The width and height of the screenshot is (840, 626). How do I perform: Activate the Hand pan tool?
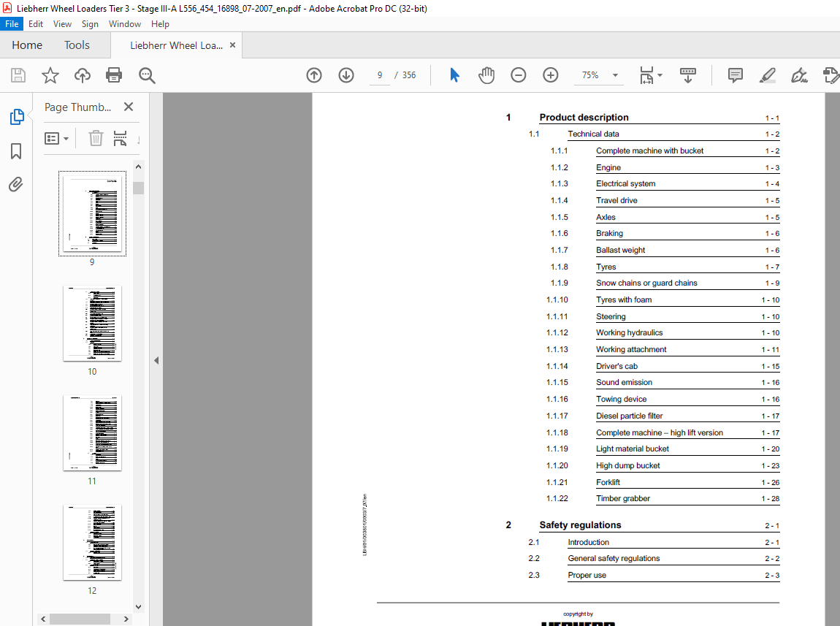[x=486, y=75]
